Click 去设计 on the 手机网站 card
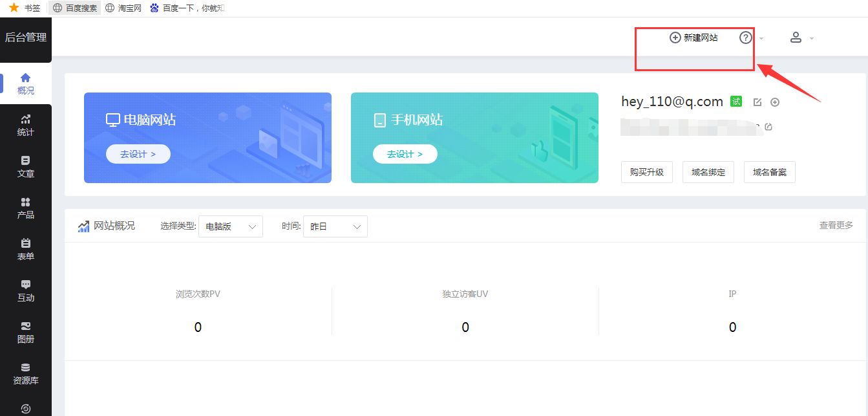The image size is (868, 416). click(405, 154)
